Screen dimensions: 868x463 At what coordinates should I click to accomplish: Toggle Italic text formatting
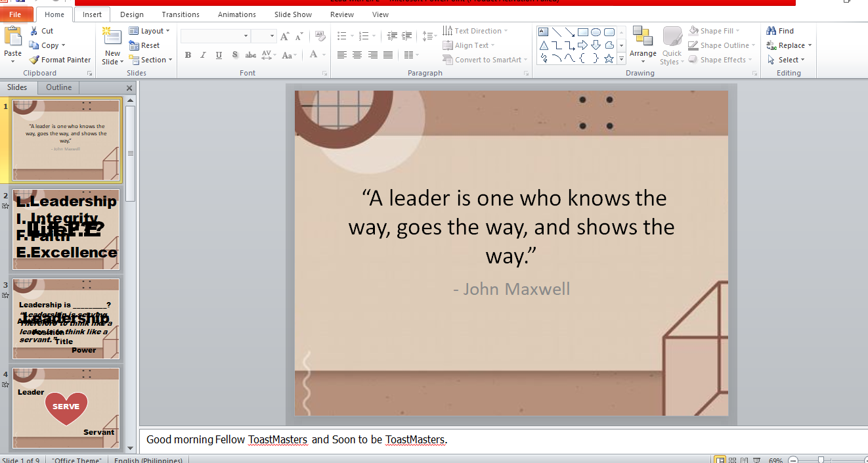[x=203, y=55]
